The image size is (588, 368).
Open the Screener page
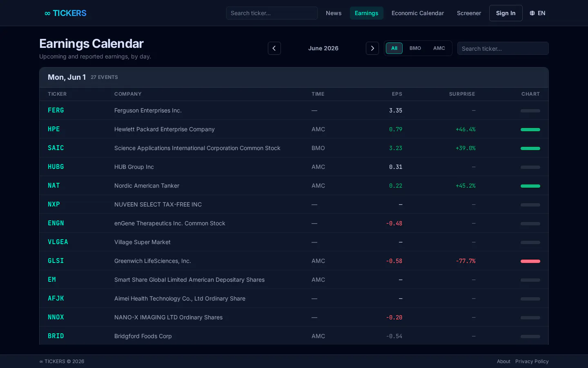click(x=469, y=13)
